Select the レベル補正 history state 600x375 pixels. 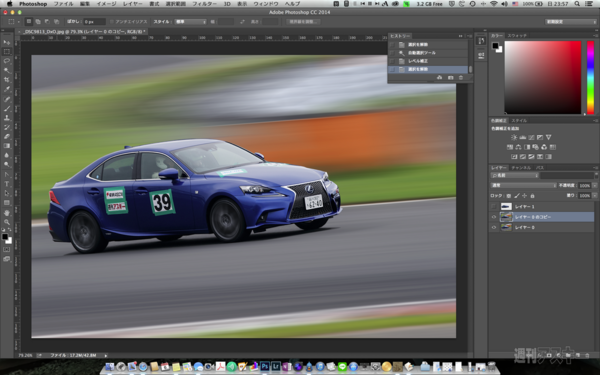428,61
